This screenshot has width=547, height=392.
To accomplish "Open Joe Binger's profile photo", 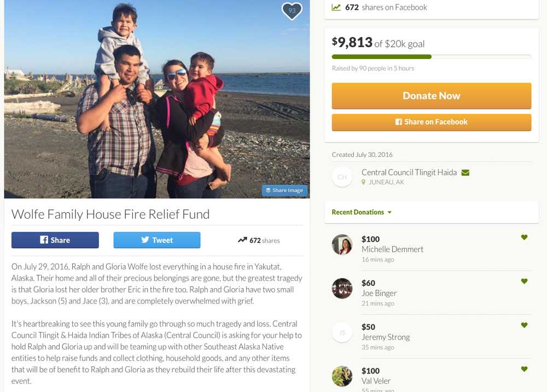I will pyautogui.click(x=342, y=289).
